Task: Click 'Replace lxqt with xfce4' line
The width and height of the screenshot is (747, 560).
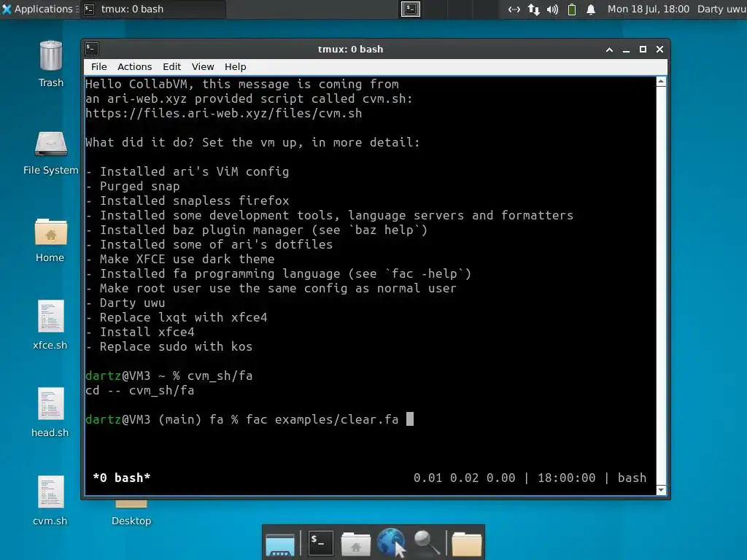Action: (177, 318)
